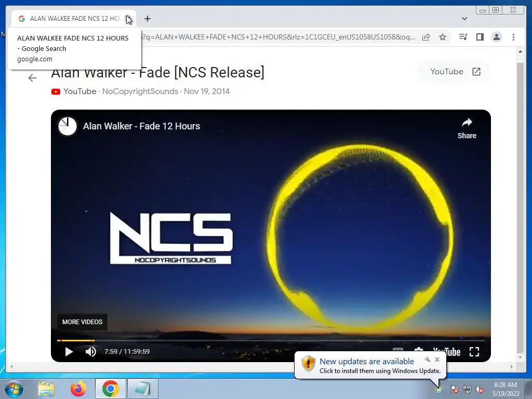The image size is (532, 399).
Task: Click the network tray icon
Action: coord(467,389)
